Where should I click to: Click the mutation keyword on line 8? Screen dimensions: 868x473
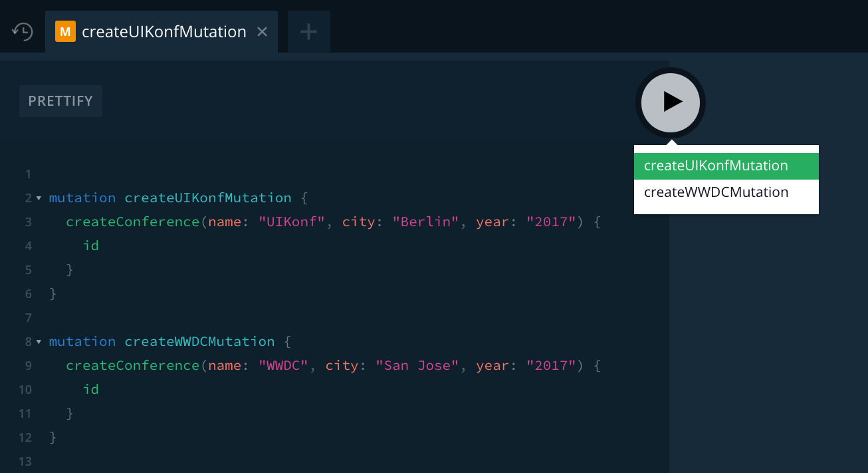[82, 341]
